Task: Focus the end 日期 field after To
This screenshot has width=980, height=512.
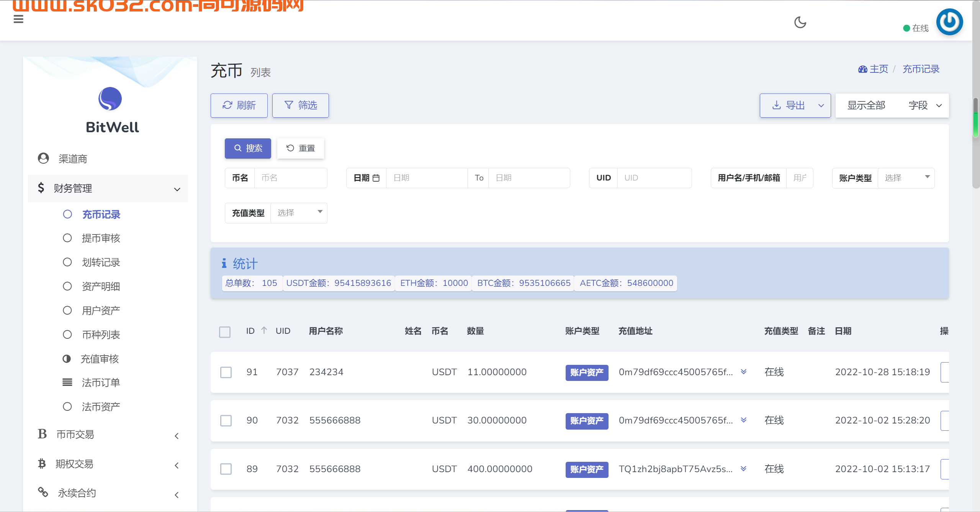Action: (x=529, y=178)
